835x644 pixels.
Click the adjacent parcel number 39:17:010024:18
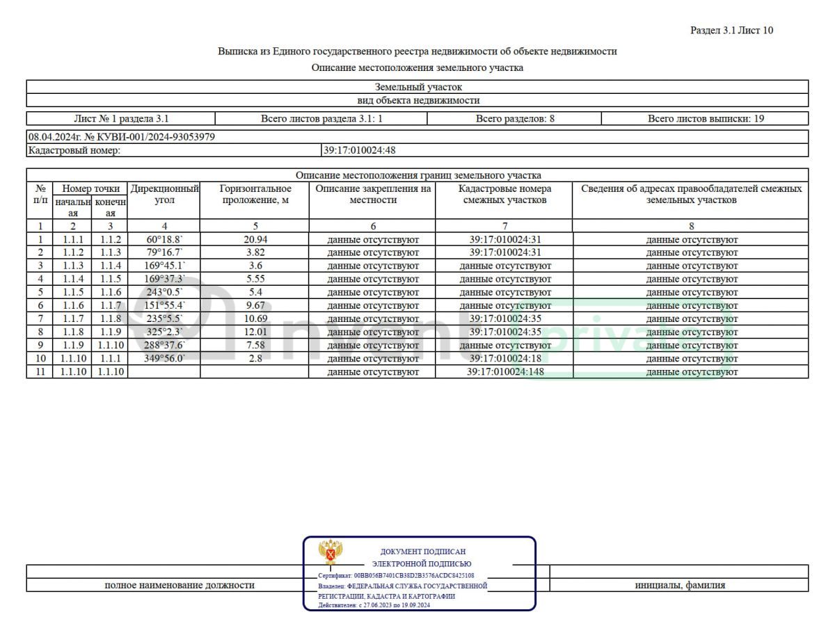coord(505,359)
